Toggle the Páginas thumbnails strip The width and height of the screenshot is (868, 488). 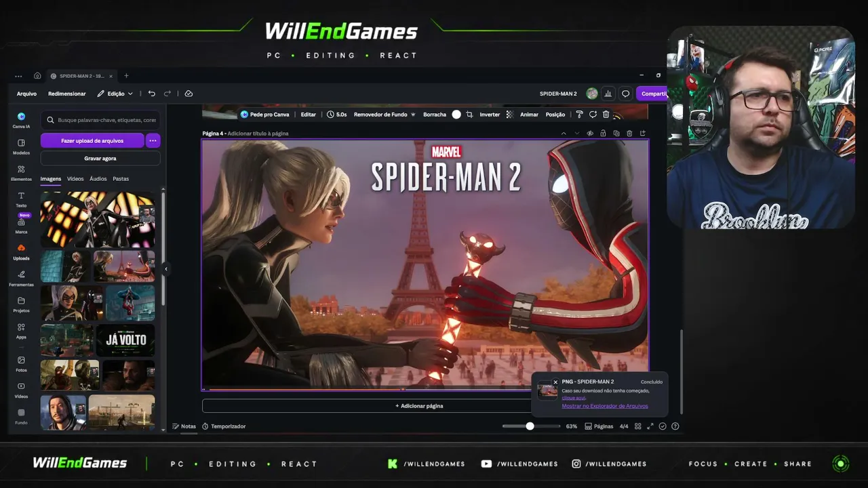(599, 426)
